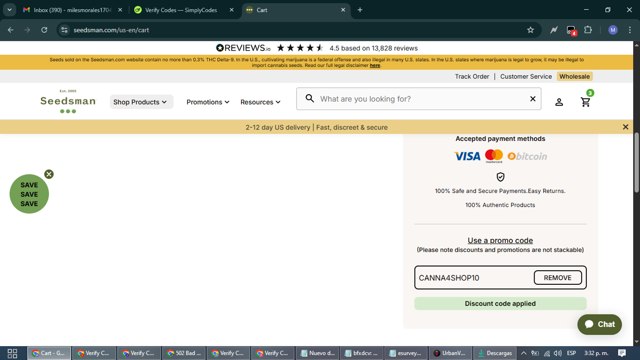Show hidden system tray icons
This screenshot has width=640, height=360.
tap(523, 353)
